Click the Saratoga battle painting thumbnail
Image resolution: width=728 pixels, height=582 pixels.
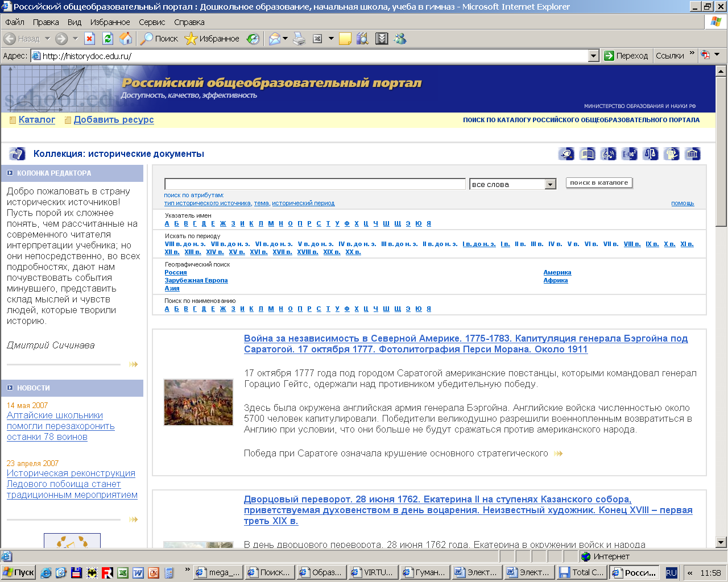coord(198,402)
